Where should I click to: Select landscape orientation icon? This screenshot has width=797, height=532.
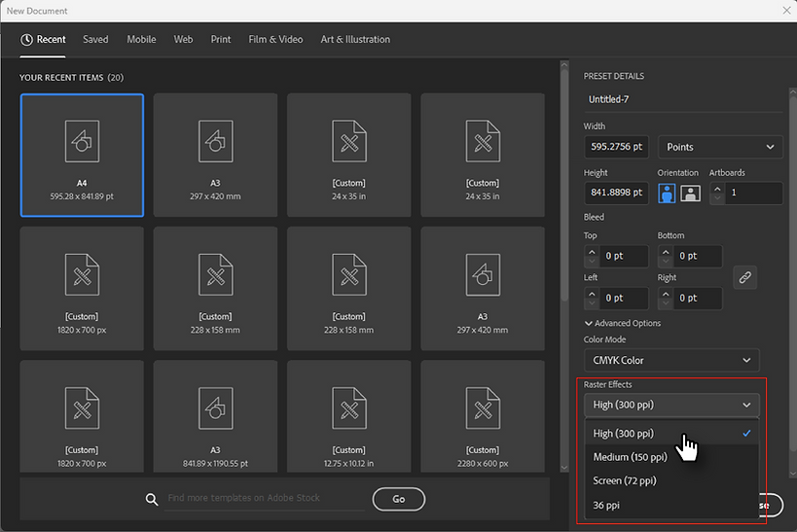click(x=690, y=194)
